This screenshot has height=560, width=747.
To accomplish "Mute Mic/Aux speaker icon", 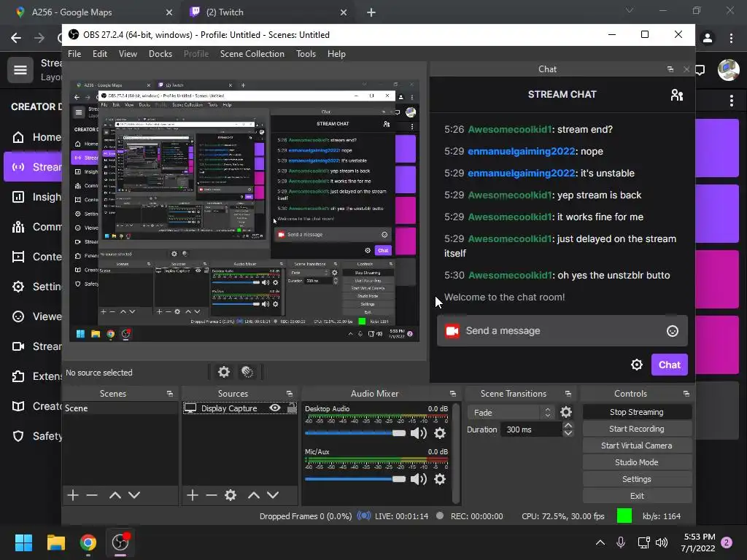I will pyautogui.click(x=419, y=479).
